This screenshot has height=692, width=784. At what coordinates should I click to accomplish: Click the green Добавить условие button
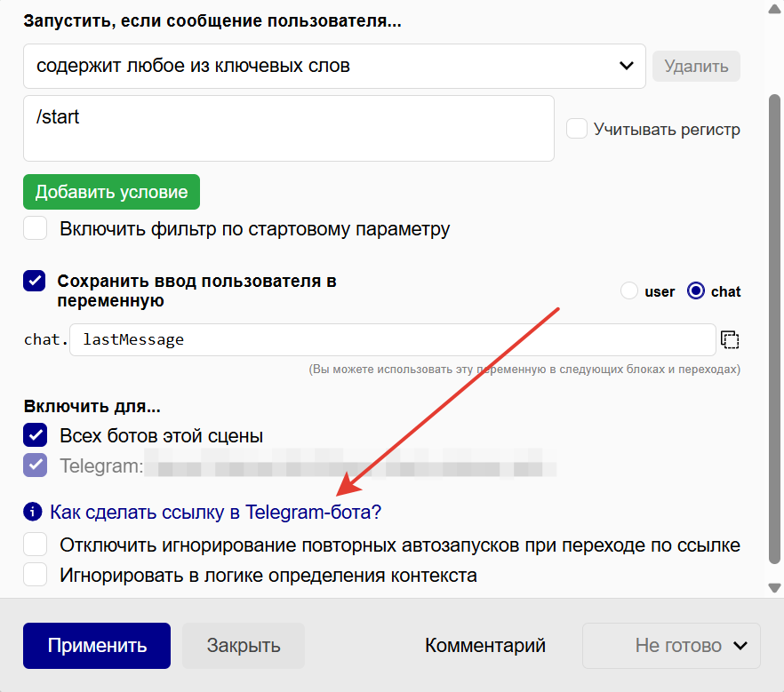(111, 192)
